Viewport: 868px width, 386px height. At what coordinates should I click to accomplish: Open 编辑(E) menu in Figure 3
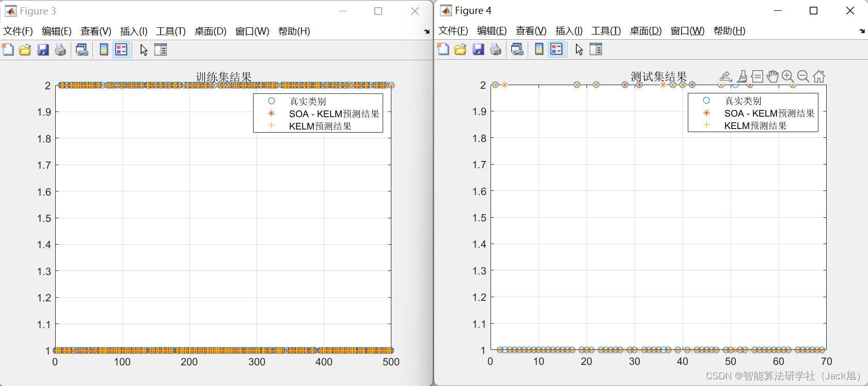click(x=57, y=31)
